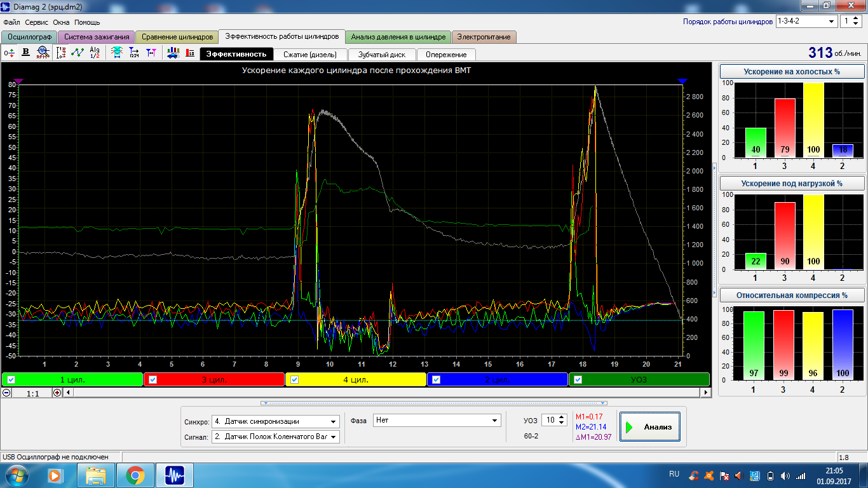This screenshot has width=868, height=488.
Task: Toggle the 3 цил. red channel checkbox
Action: tap(153, 380)
